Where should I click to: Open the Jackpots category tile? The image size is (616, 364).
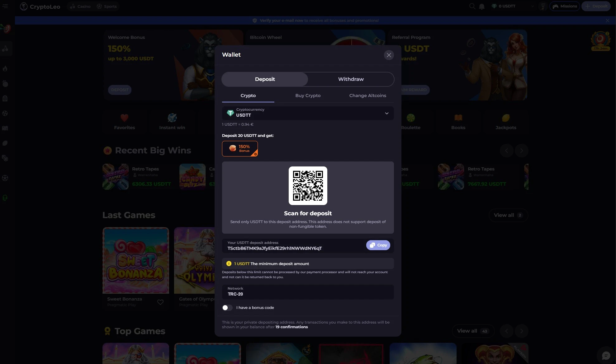point(506,122)
